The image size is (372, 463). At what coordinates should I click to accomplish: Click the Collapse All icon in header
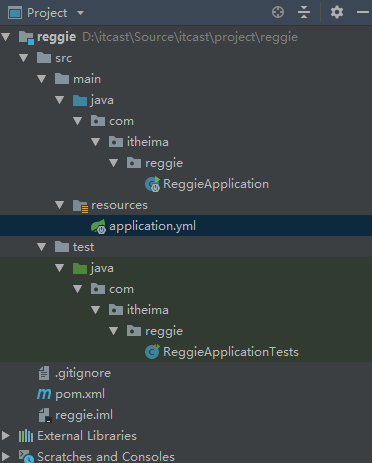(x=304, y=12)
